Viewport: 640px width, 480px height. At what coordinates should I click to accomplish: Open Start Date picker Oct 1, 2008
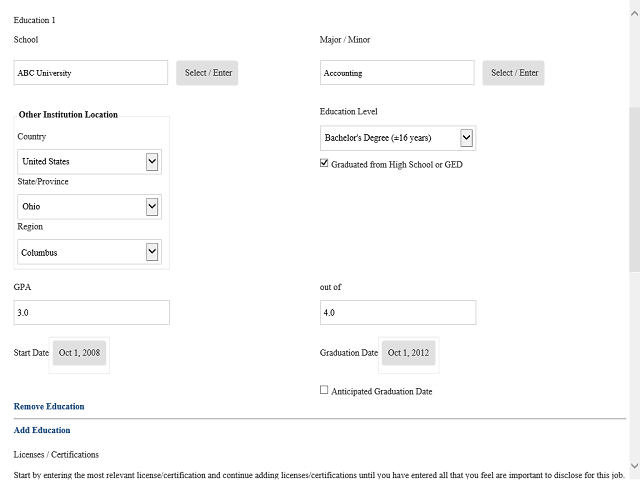[x=79, y=353]
